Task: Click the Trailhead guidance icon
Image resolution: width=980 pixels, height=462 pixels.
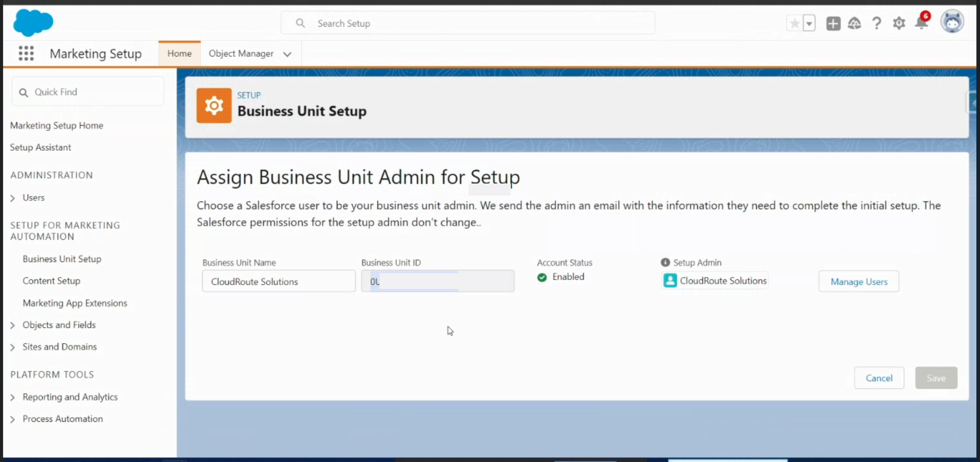Action: (854, 23)
